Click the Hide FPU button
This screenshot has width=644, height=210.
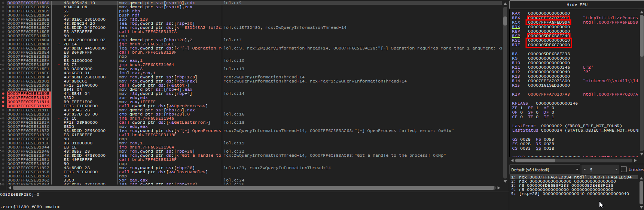coord(577,4)
